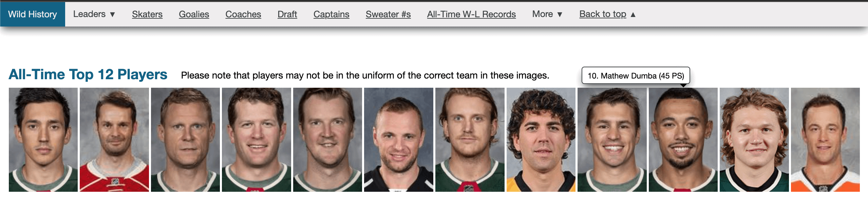
Task: Open the Skaters link
Action: 147,14
